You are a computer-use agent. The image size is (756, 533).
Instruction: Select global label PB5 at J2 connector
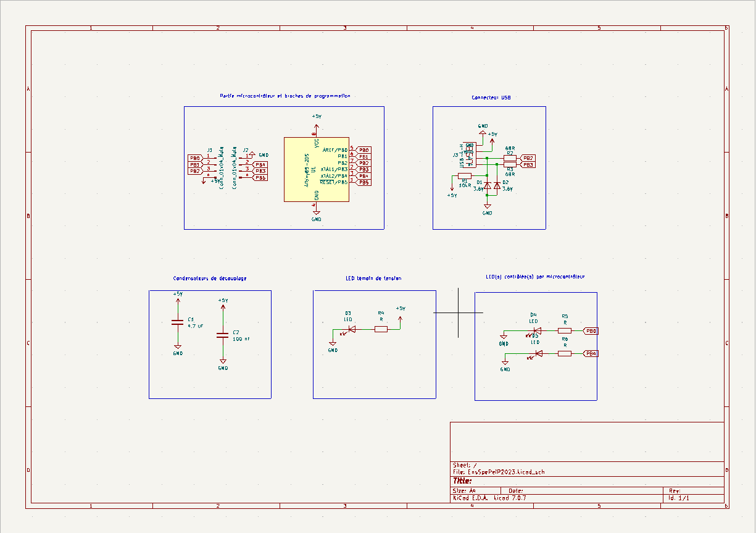pos(260,177)
